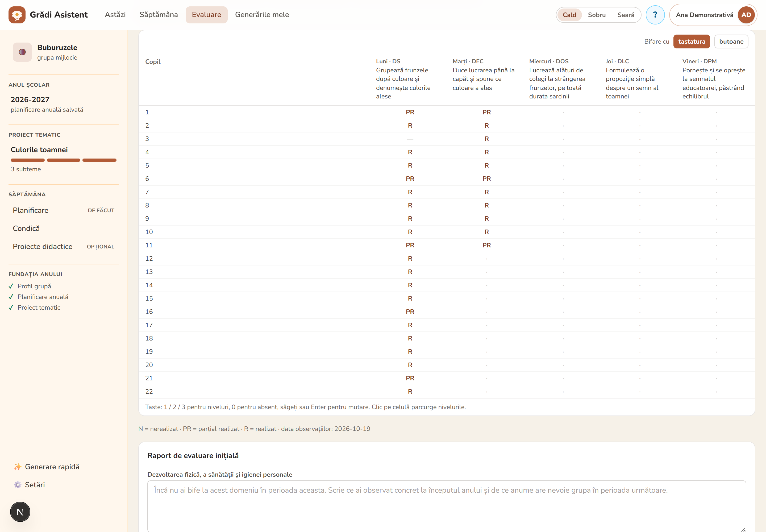Open Setări
Screen dimensions: 766x532
point(63,485)
